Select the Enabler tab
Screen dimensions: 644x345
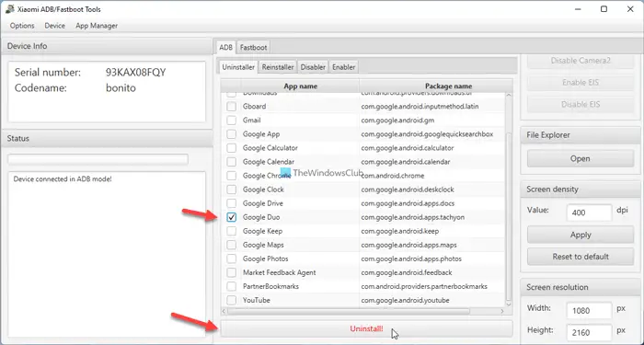344,67
